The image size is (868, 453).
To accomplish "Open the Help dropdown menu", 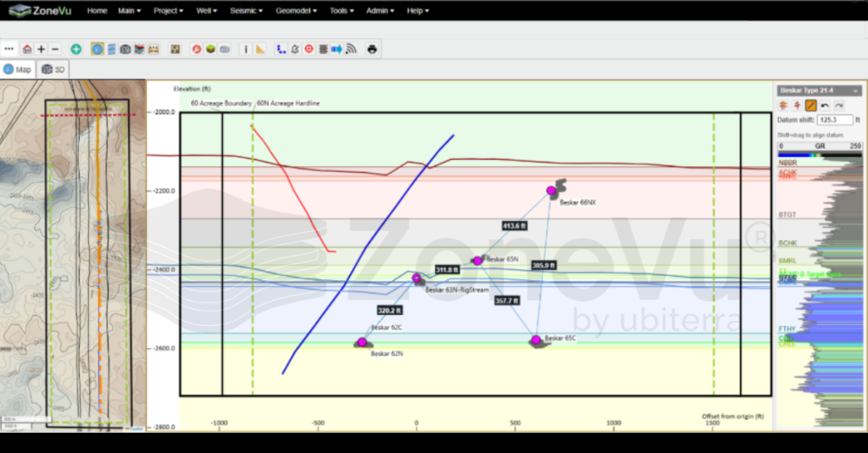I will (x=418, y=10).
